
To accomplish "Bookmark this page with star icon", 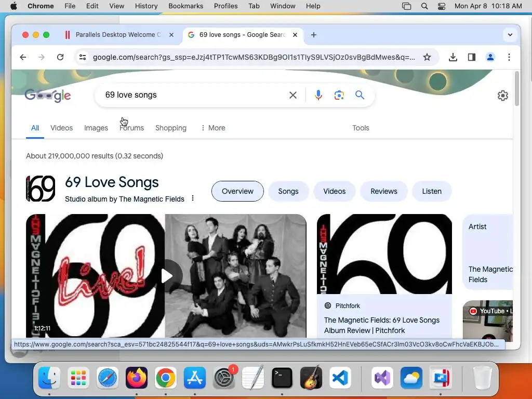I will pyautogui.click(x=427, y=57).
